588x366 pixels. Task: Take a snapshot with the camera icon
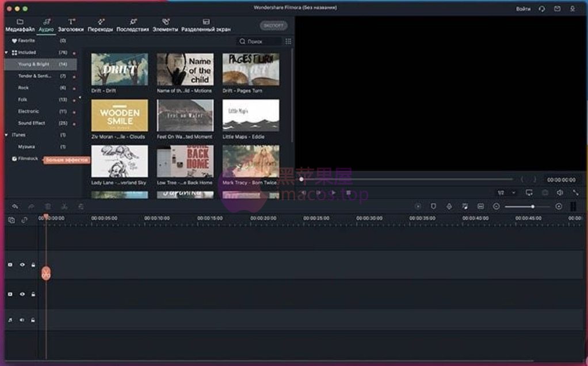coord(545,193)
